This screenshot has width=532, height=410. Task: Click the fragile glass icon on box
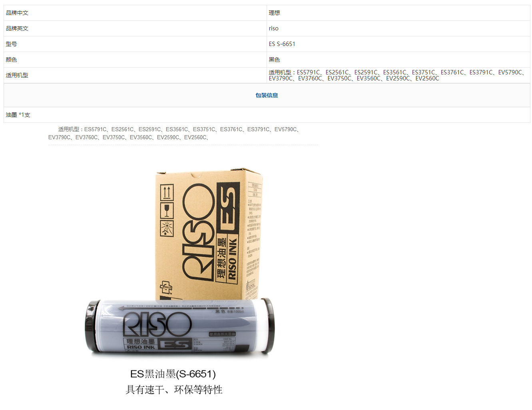pyautogui.click(x=167, y=210)
